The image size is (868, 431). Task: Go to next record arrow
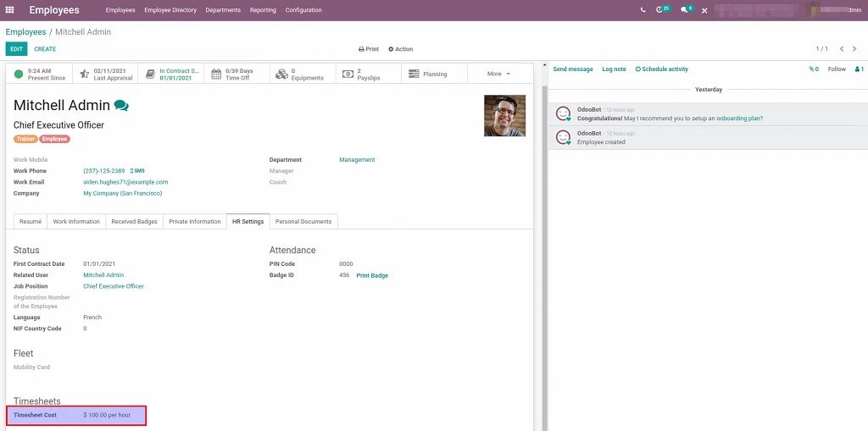pyautogui.click(x=854, y=49)
